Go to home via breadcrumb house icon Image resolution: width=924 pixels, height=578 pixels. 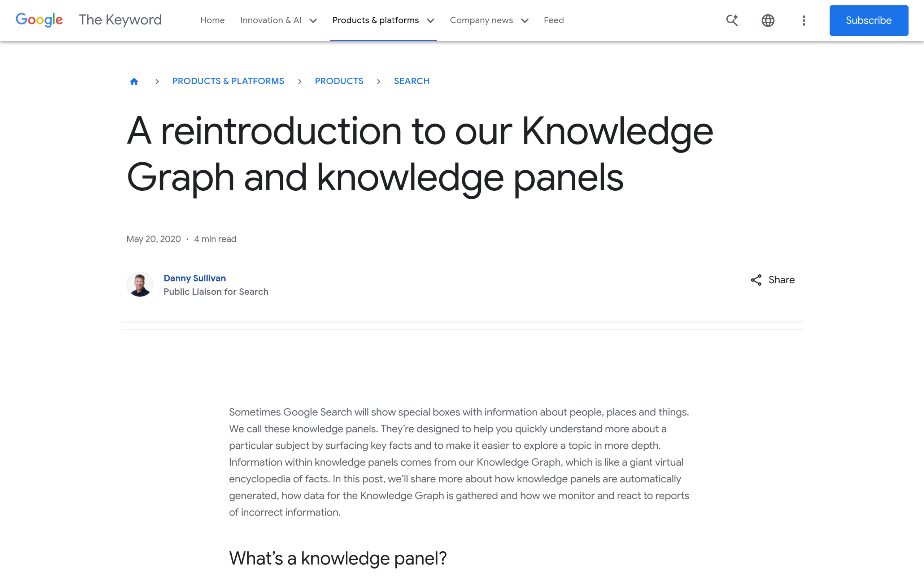(134, 81)
